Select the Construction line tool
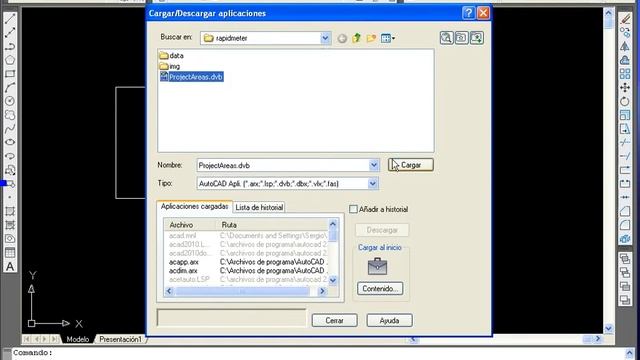The image size is (640, 360). (x=10, y=32)
